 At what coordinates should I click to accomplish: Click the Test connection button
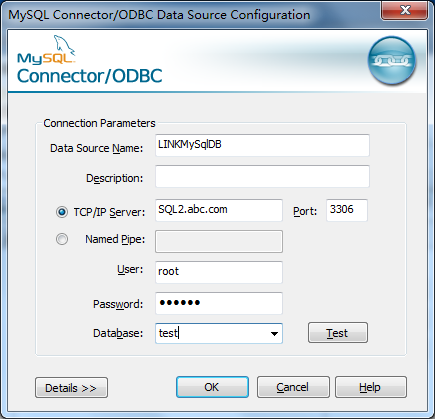click(338, 333)
